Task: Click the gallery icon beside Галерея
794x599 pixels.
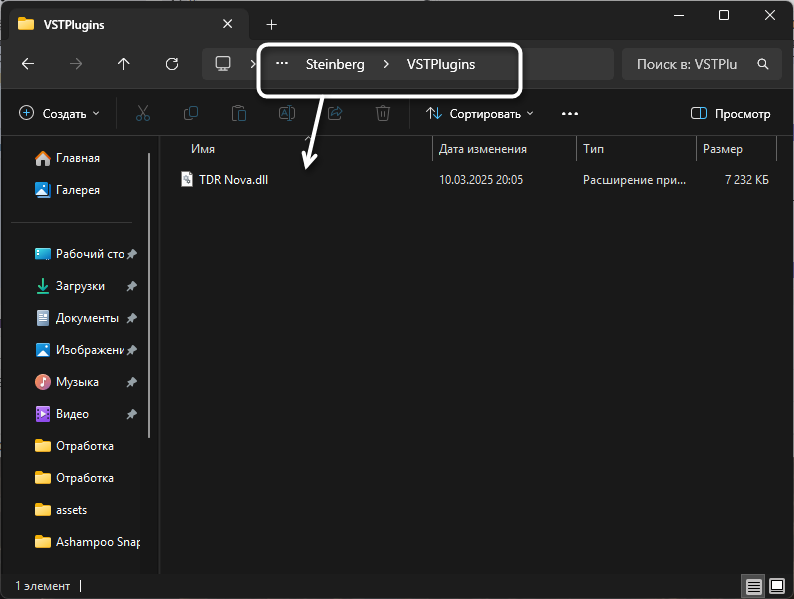Action: point(43,190)
